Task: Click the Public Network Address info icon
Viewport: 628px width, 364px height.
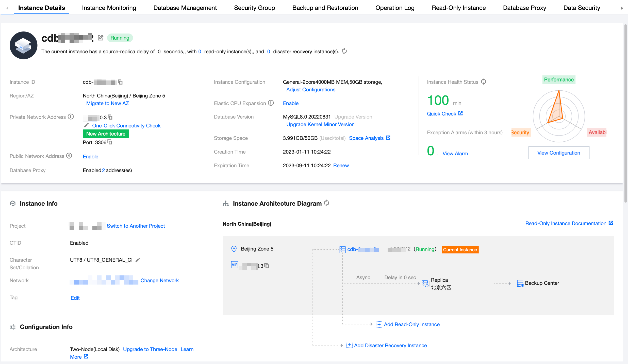Action: 69,156
